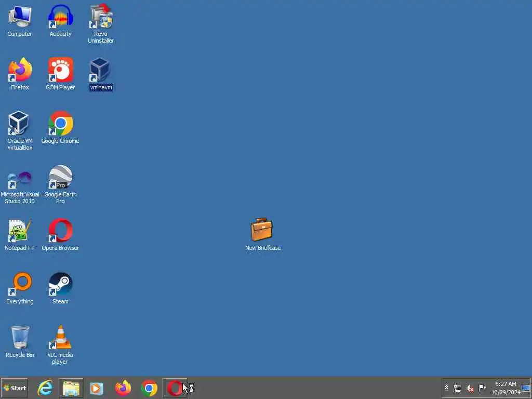Image resolution: width=532 pixels, height=399 pixels.
Task: Launch Firefox from the taskbar
Action: [123, 388]
